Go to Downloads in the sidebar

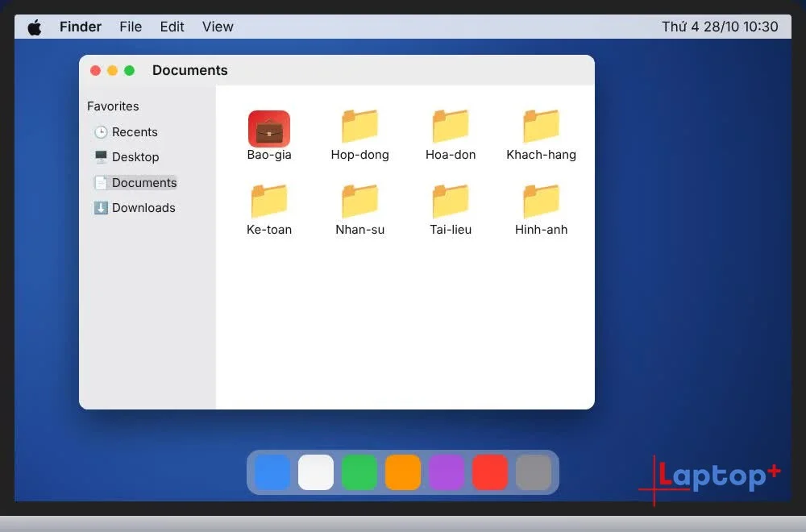(x=135, y=208)
